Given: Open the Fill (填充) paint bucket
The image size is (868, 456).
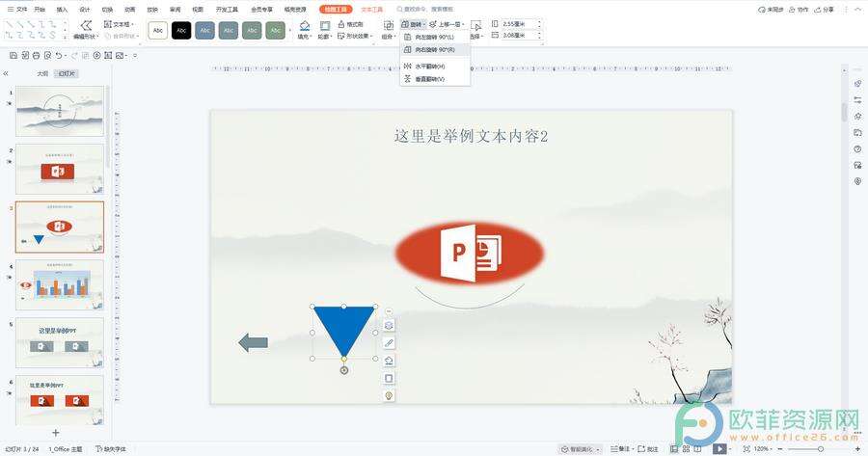Looking at the screenshot, I should click(305, 30).
